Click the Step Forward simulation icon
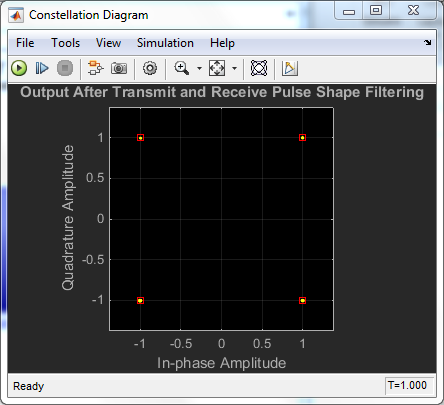Image resolution: width=444 pixels, height=405 pixels. click(42, 68)
